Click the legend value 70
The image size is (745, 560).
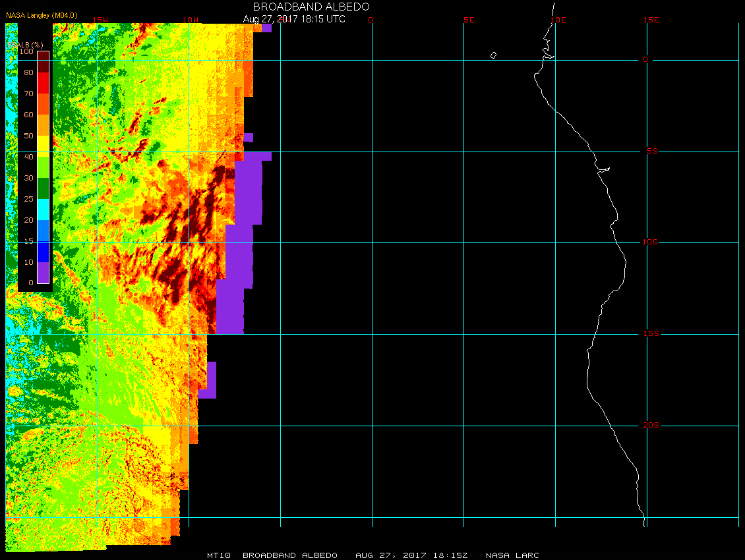(28, 94)
